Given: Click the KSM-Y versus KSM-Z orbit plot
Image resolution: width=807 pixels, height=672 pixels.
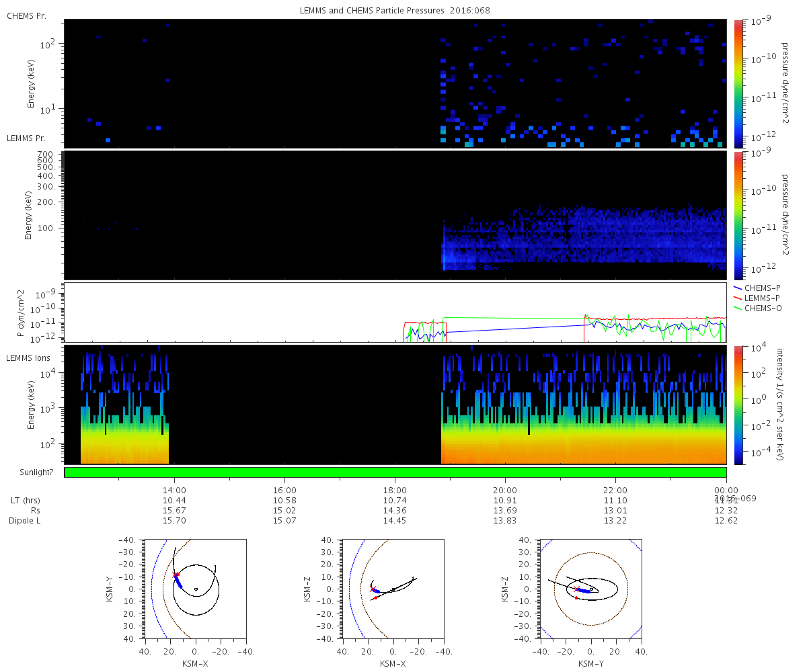Looking at the screenshot, I should click(x=590, y=589).
